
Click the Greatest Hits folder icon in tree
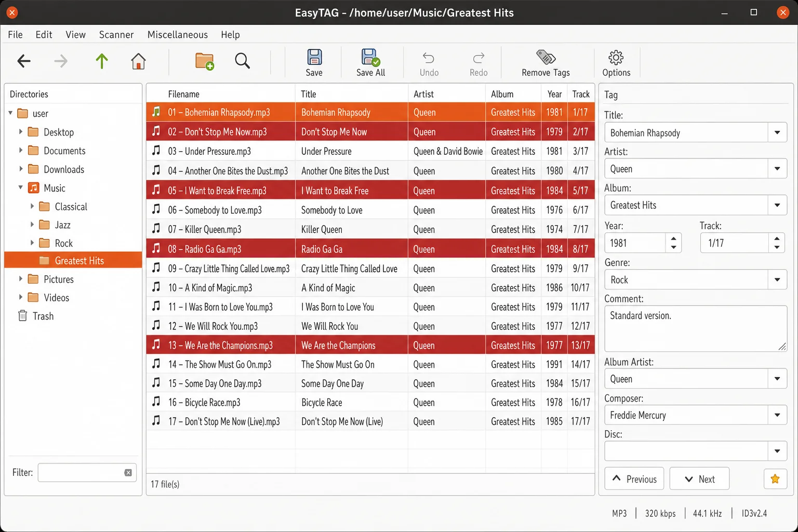(x=45, y=260)
